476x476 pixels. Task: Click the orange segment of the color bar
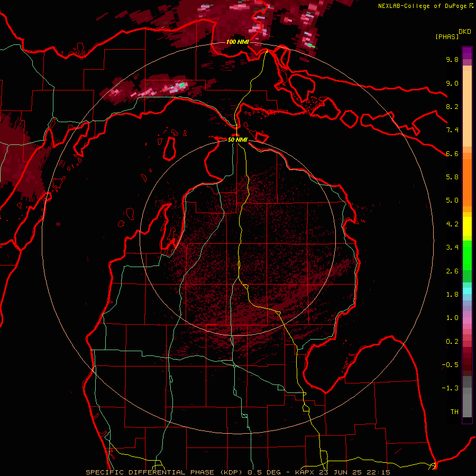467,182
